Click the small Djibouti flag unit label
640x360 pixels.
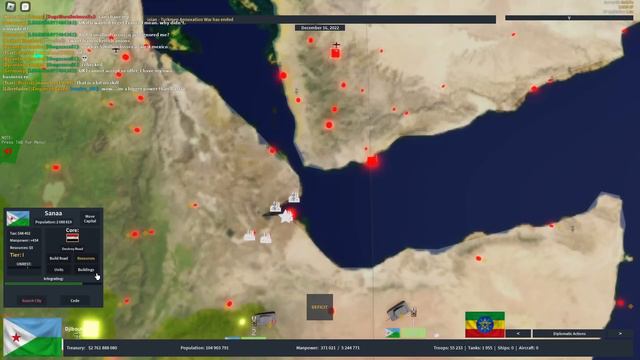tap(392, 333)
